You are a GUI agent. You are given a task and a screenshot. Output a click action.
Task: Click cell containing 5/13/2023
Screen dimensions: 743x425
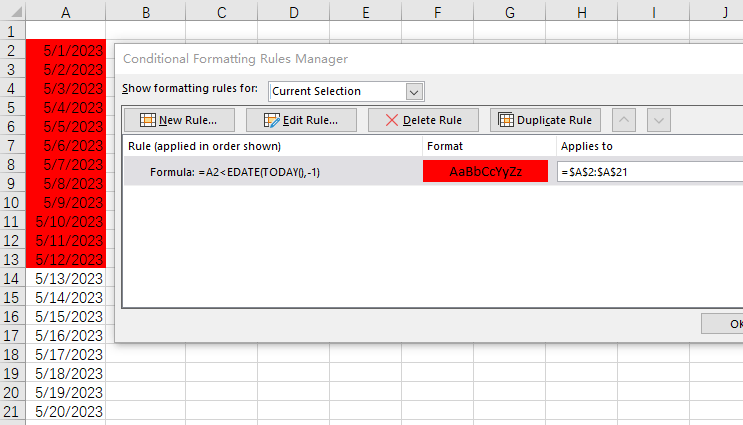(66, 278)
